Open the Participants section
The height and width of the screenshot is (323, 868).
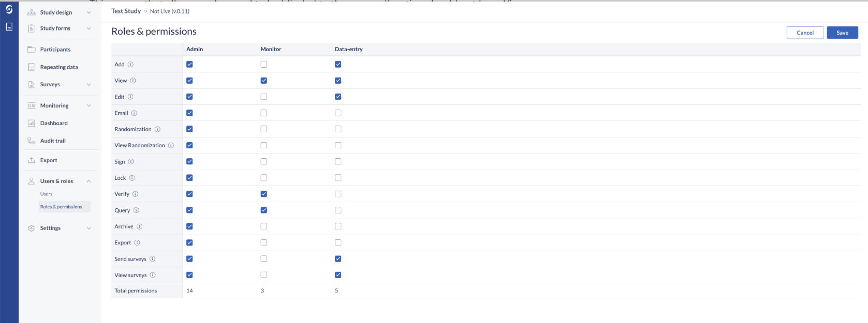tap(55, 50)
